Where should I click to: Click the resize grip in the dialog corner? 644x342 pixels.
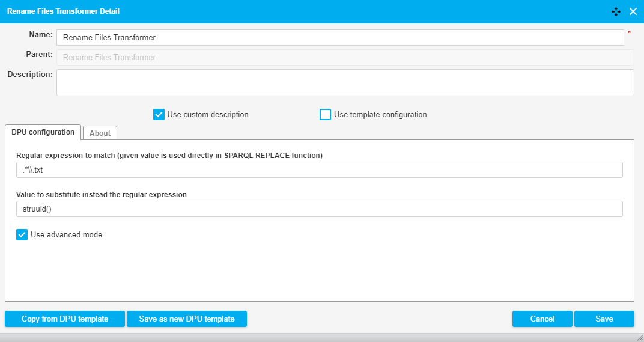pos(639,338)
